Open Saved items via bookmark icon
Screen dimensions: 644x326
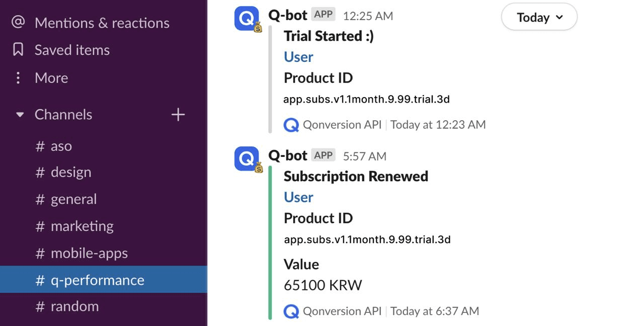point(18,50)
